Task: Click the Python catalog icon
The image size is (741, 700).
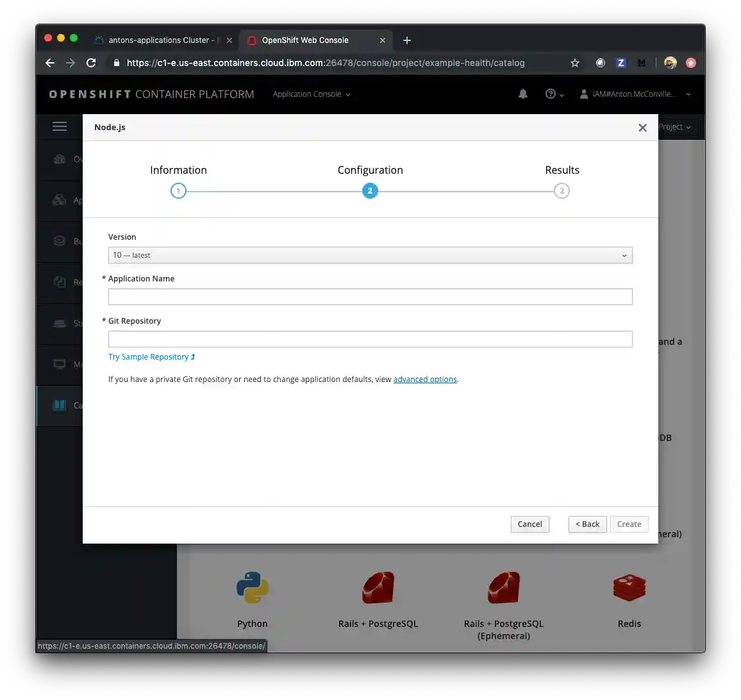Action: 252,587
